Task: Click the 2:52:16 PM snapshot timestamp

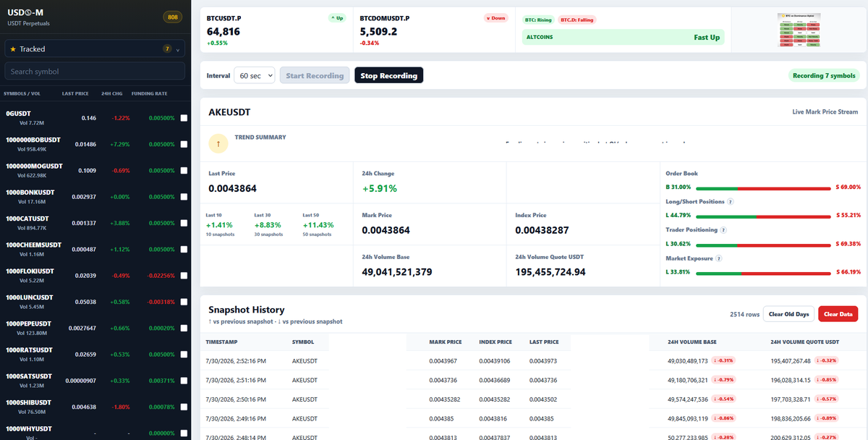Action: coord(237,360)
